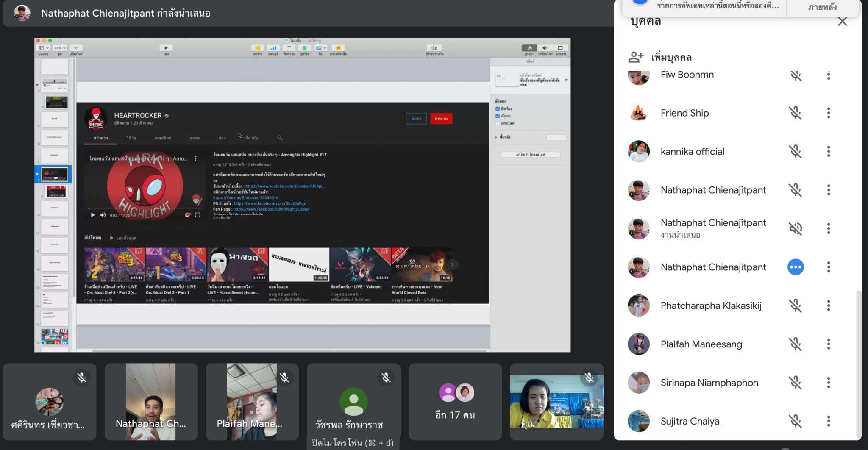Open more options for kannika official

pos(829,152)
